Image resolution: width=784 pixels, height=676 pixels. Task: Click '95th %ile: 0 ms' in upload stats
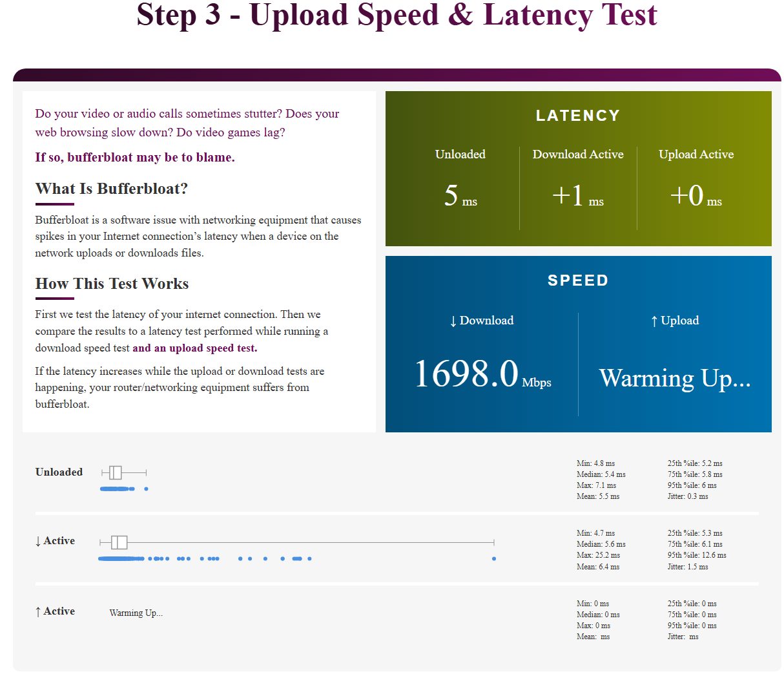[x=692, y=626]
